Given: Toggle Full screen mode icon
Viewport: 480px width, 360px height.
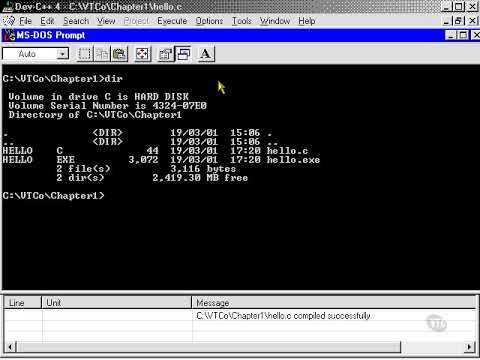Looking at the screenshot, I should point(143,54).
